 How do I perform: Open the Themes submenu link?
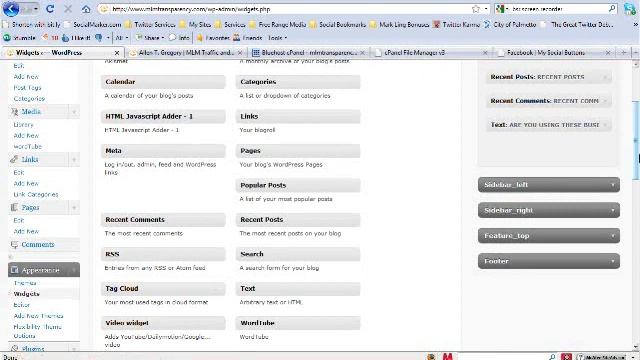(25, 283)
